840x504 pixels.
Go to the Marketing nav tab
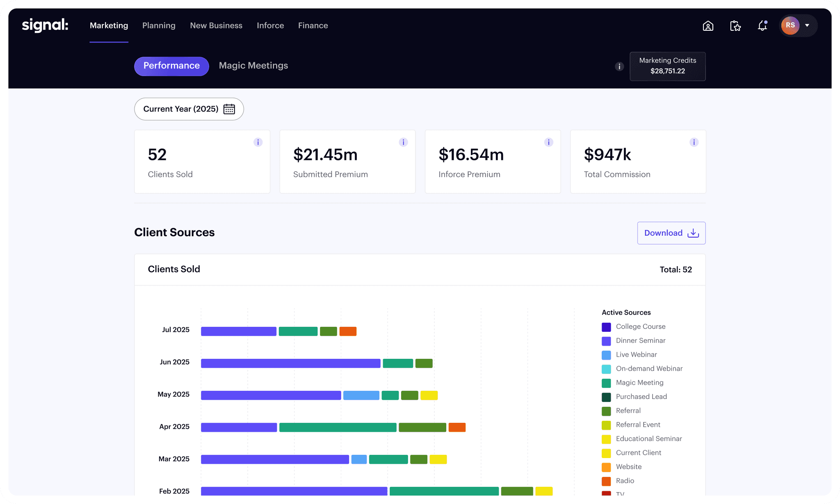(x=109, y=25)
